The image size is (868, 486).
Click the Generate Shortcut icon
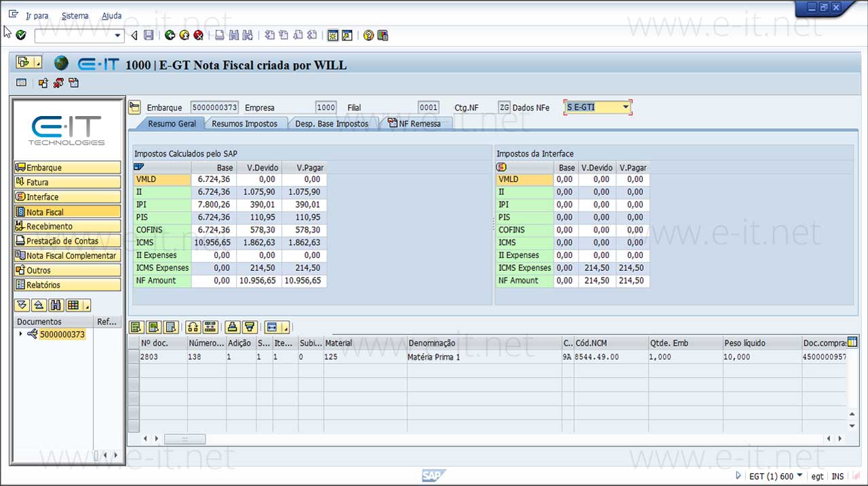pos(347,35)
